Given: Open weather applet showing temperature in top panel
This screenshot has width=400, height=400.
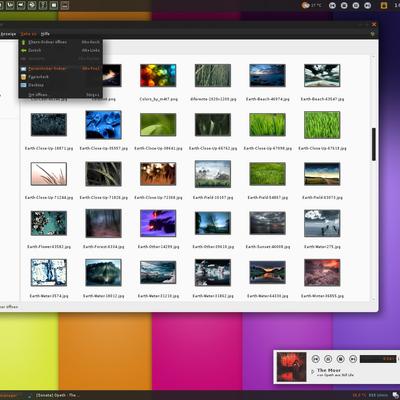Looking at the screenshot, I should (x=311, y=5).
